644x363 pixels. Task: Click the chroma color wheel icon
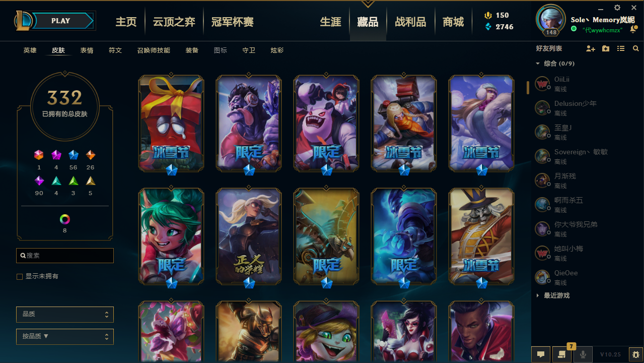tap(64, 219)
